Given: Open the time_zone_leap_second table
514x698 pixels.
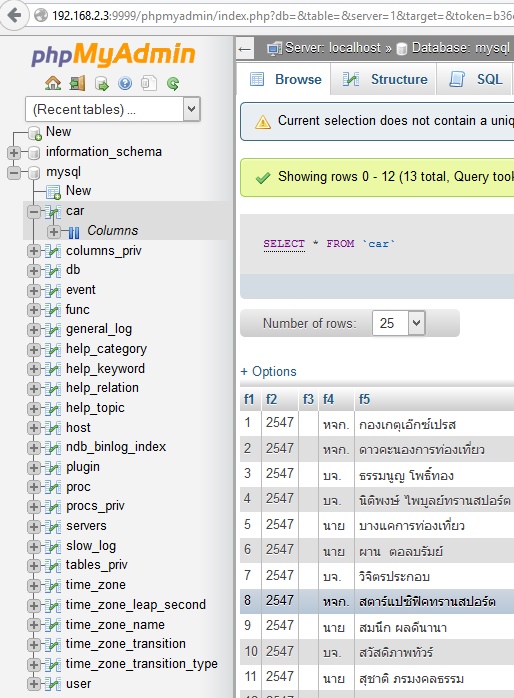Looking at the screenshot, I should click(x=135, y=605).
